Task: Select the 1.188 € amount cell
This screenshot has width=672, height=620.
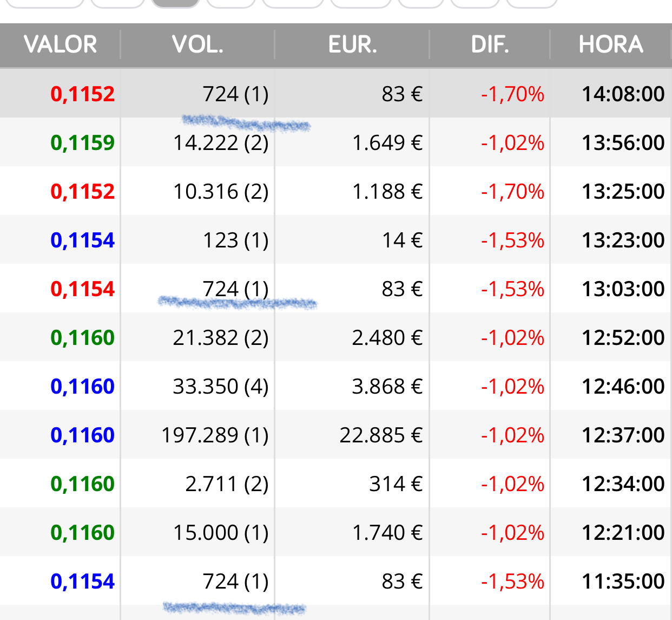Action: (387, 192)
